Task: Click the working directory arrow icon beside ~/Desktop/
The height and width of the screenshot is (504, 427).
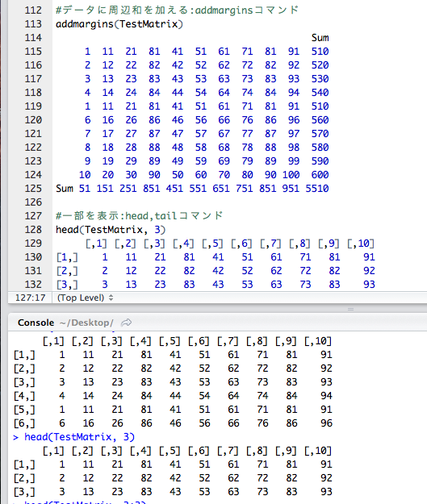Action: [x=126, y=323]
